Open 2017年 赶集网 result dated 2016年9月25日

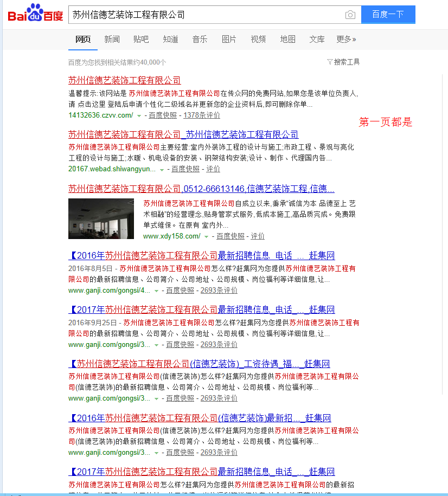coord(202,310)
